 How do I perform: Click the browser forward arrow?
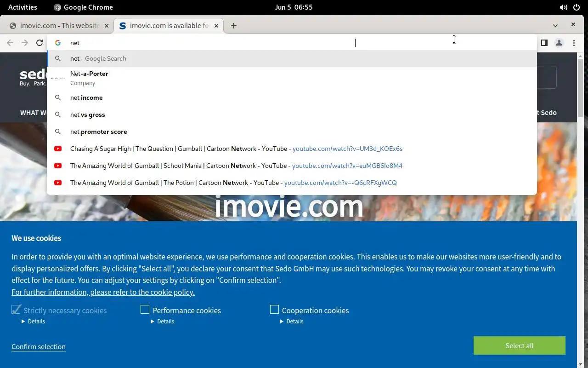[x=25, y=43]
